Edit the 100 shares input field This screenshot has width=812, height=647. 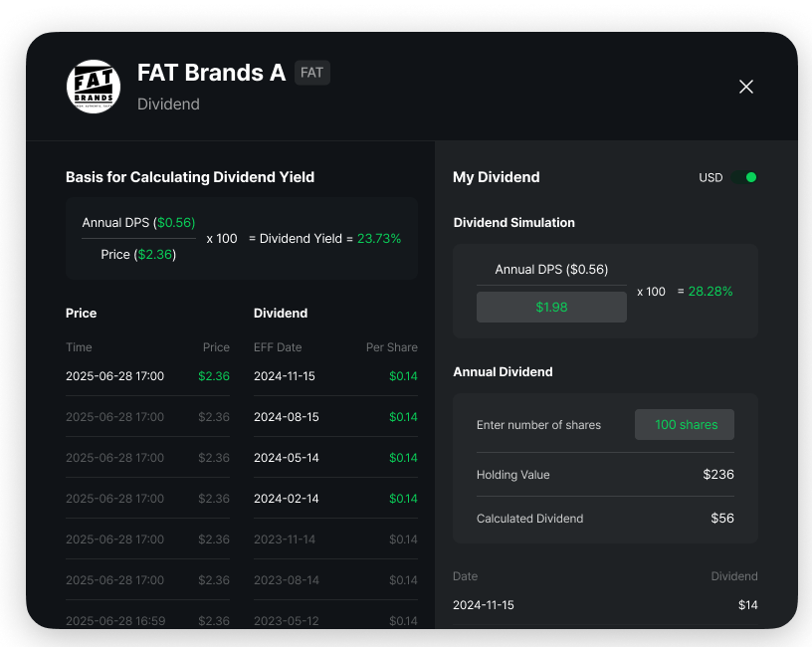(x=684, y=425)
